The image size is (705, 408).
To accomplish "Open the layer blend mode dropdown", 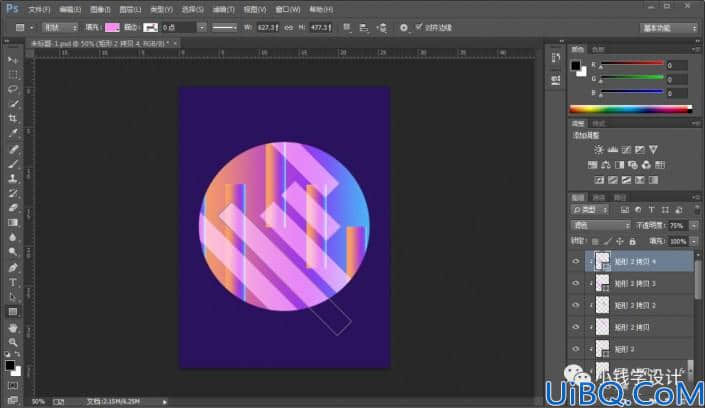I will tap(601, 225).
